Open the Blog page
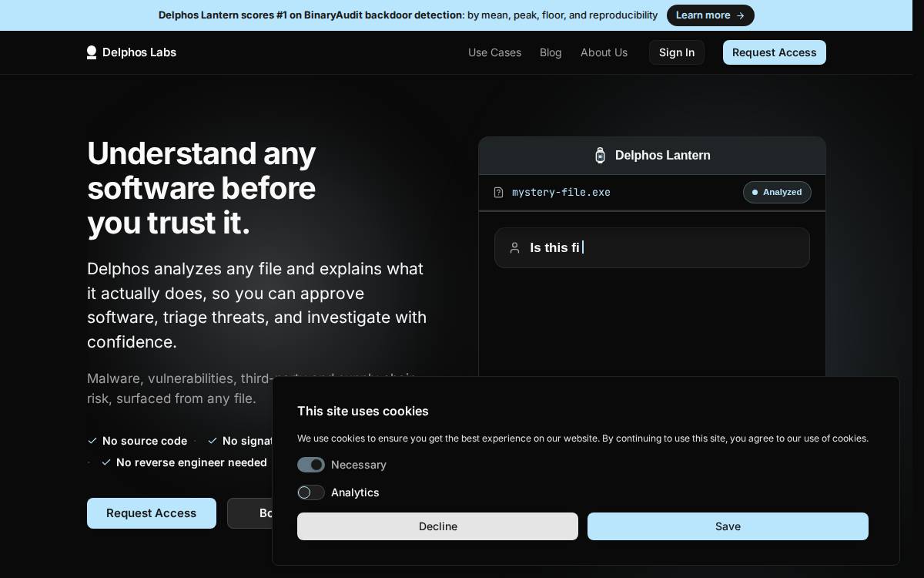This screenshot has width=924, height=578. click(x=551, y=52)
